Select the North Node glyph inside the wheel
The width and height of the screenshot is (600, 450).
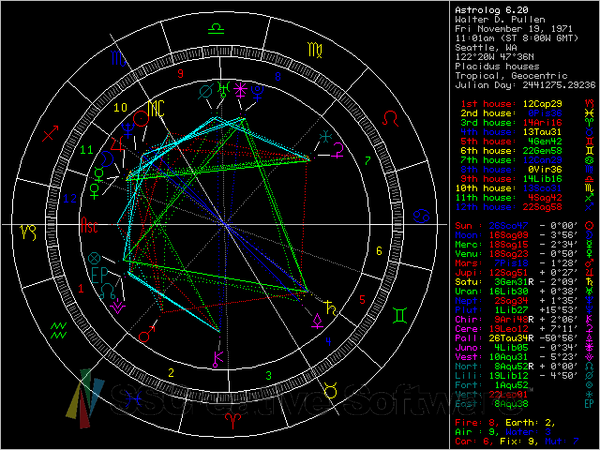click(x=108, y=292)
